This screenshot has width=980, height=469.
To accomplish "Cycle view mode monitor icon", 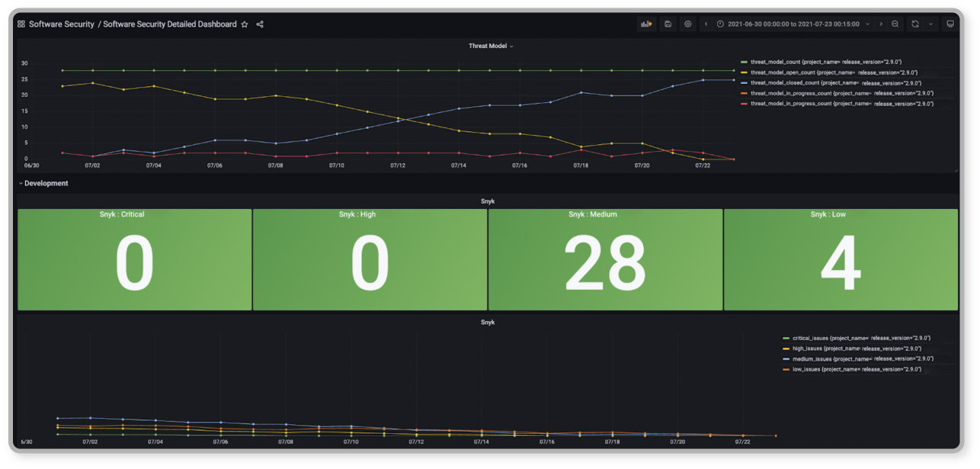I will coord(950,24).
